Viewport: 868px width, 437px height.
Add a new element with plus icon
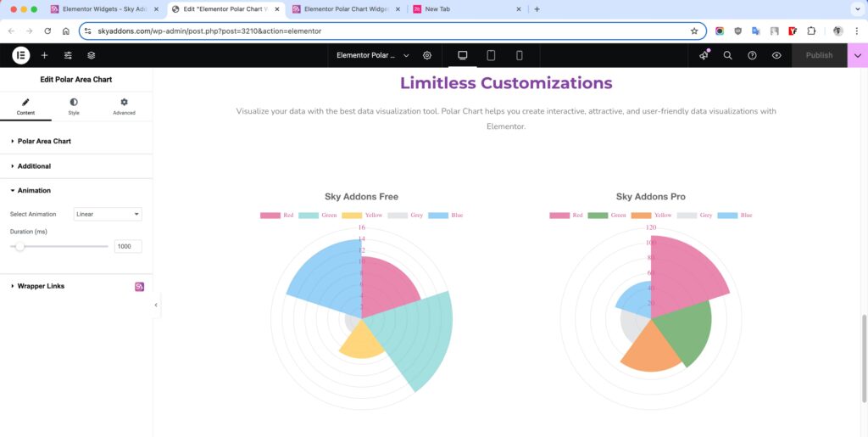44,55
